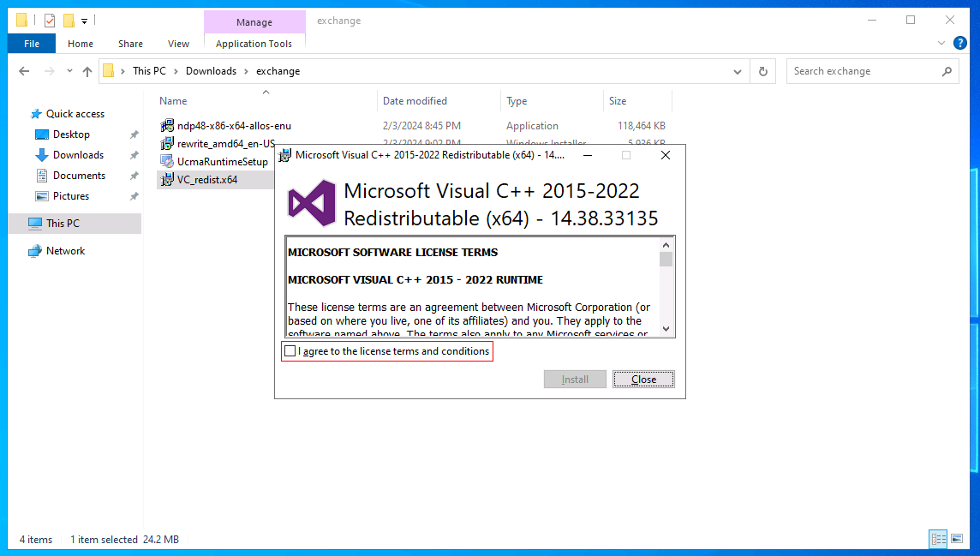This screenshot has height=556, width=980.
Task: Click Downloads in the address breadcrumb
Action: [211, 71]
